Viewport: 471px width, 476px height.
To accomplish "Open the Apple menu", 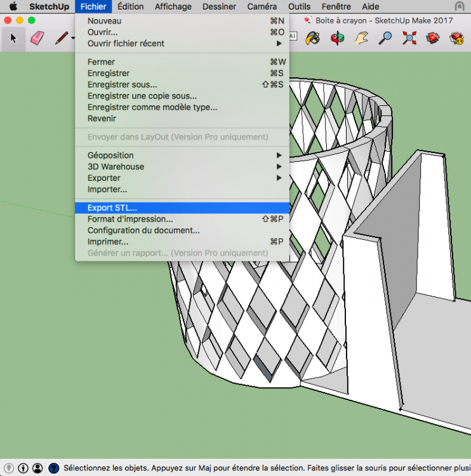I will tap(13, 6).
